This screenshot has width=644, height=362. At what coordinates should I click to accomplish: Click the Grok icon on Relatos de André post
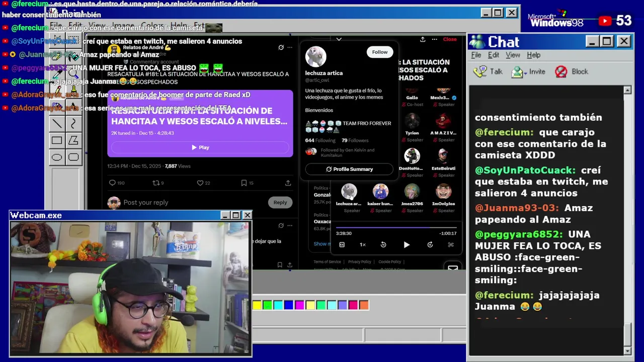pos(281,47)
